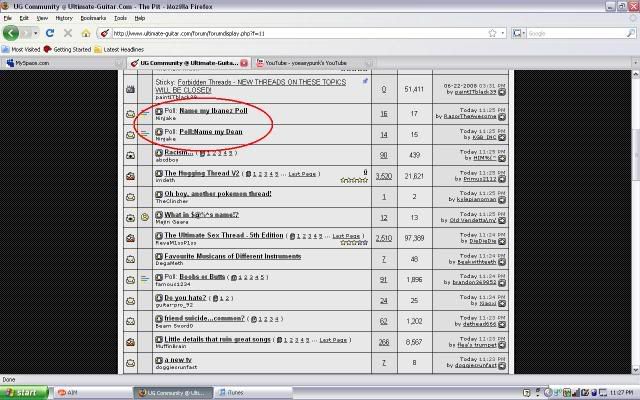
Task: Go to first new post in Name my Ibanez Poll
Action: [x=159, y=111]
